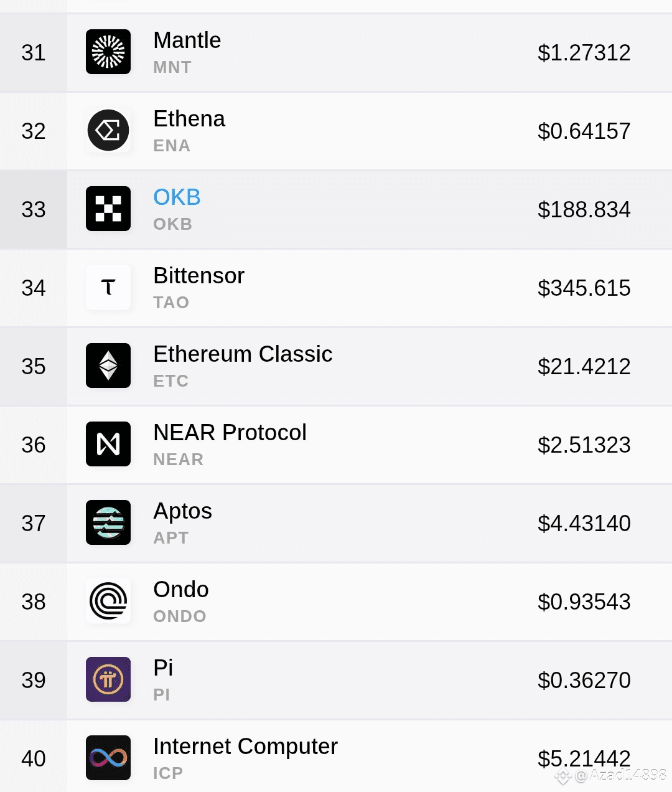
Task: Select Ethereum Classic name text
Action: pyautogui.click(x=243, y=354)
